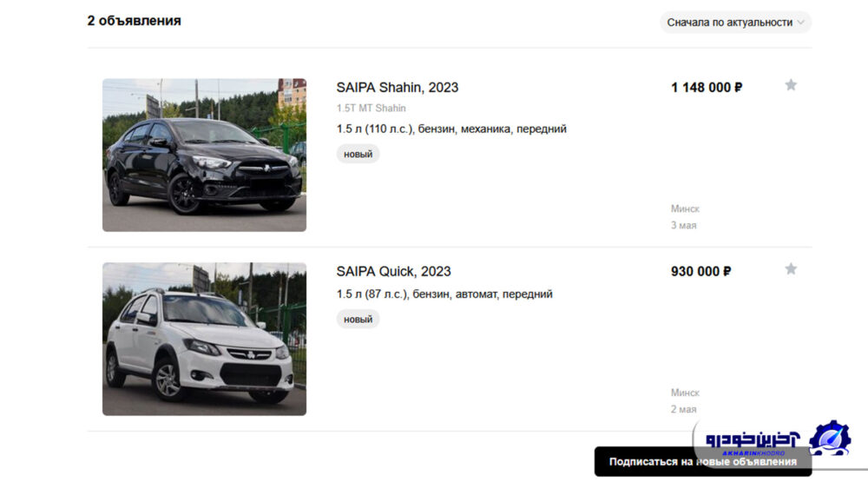This screenshot has height=489, width=868.
Task: Open the SAIPA Quick, 2023 listing title
Action: 393,271
